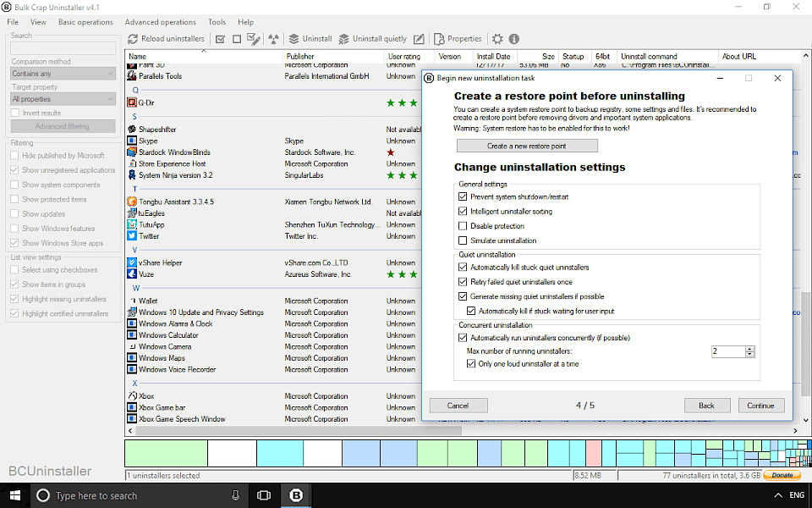Open the Target property dropdown
812x508 pixels.
click(x=63, y=99)
